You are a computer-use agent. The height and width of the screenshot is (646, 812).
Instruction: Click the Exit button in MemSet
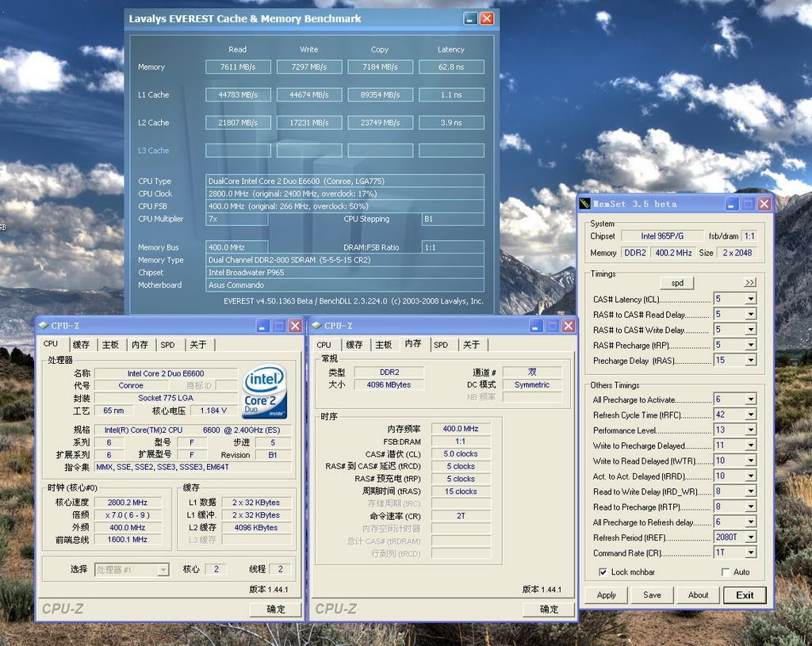(x=745, y=594)
